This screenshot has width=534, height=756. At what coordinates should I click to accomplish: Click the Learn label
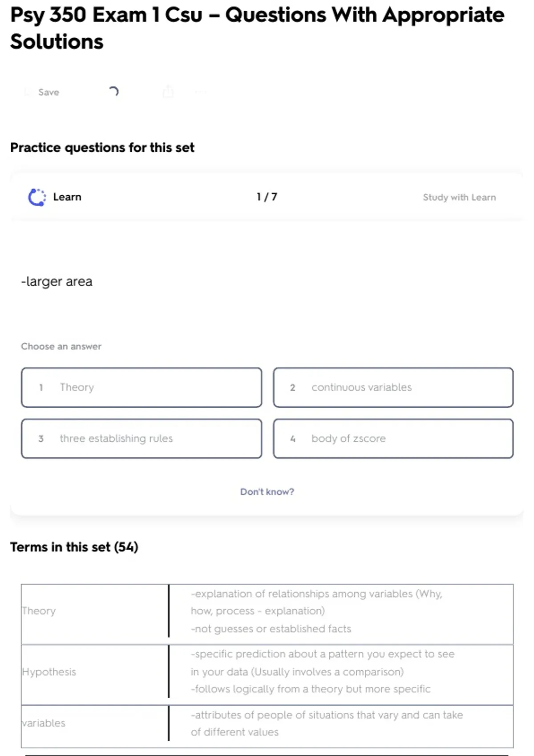67,197
